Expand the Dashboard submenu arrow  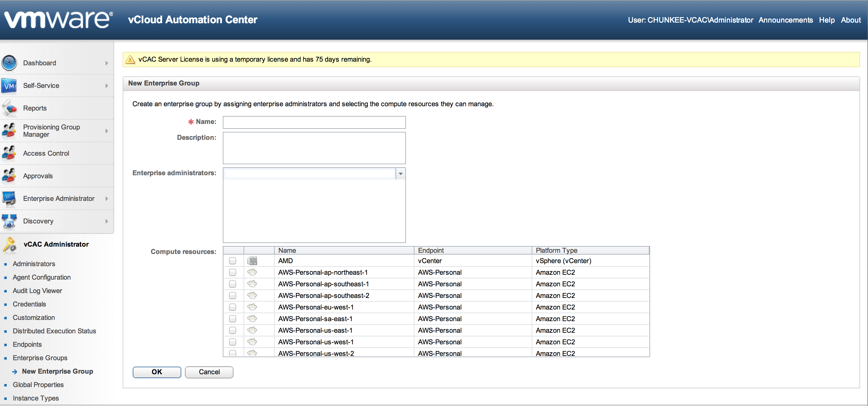click(107, 63)
